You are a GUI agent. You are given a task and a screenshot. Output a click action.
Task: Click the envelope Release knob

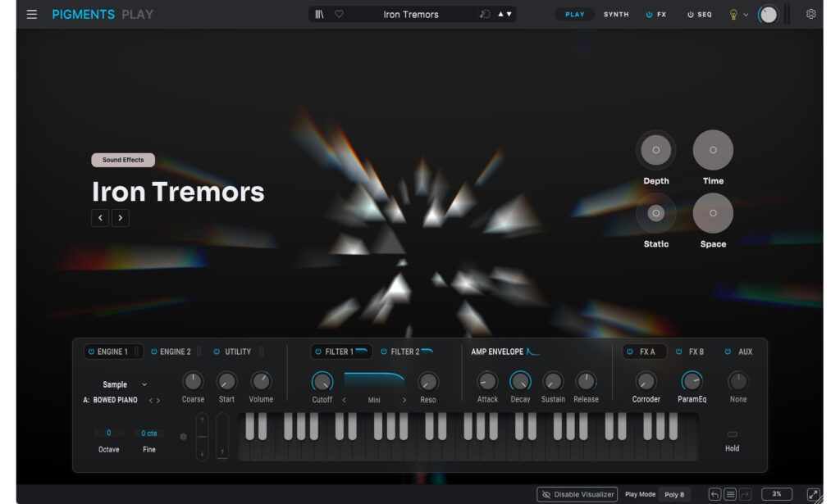click(586, 381)
